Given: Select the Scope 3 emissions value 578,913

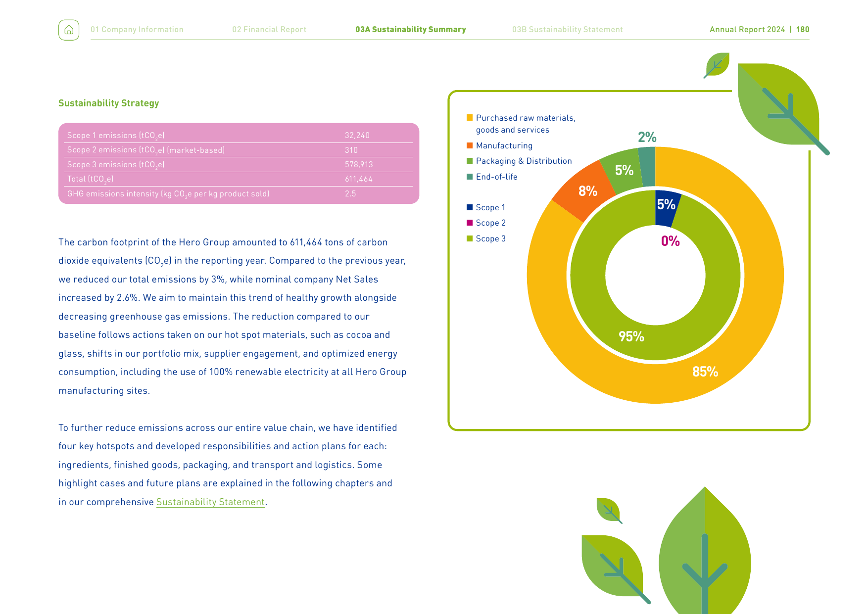Looking at the screenshot, I should click(359, 165).
